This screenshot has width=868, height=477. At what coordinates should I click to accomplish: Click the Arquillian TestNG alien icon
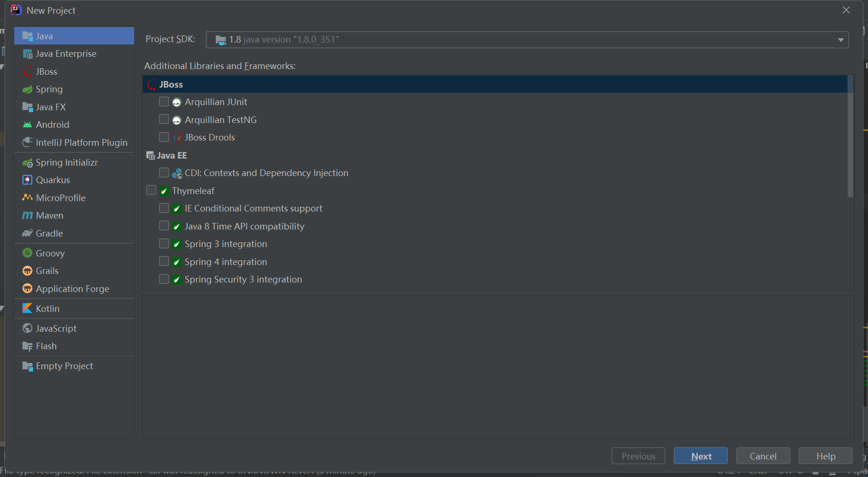177,120
